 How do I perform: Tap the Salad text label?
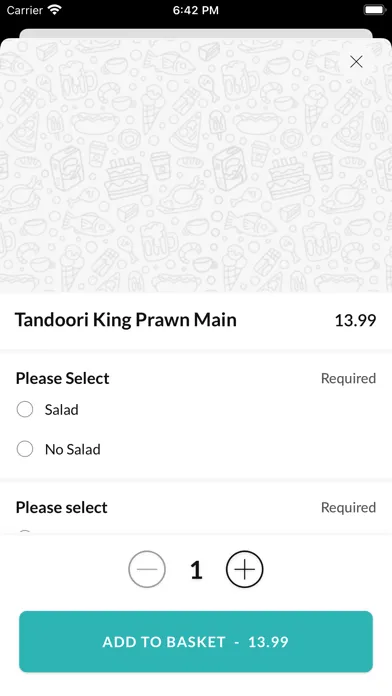click(62, 409)
